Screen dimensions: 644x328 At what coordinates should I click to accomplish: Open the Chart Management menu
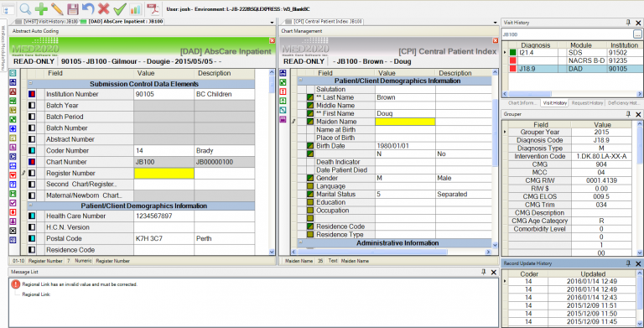[x=302, y=31]
